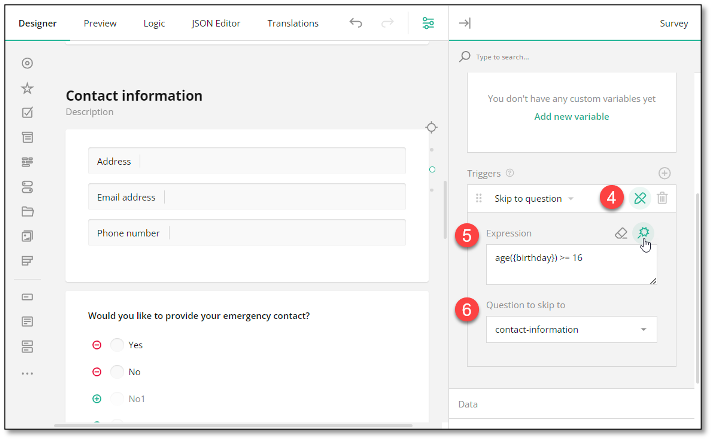Screen dimensions: 715x440
Task: Add Multiple Textboxes from toolbox
Action: pyautogui.click(x=27, y=347)
